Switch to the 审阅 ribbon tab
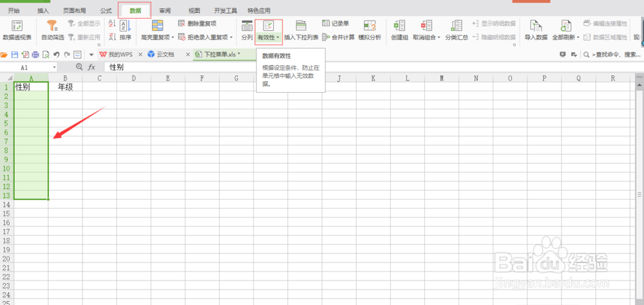The image size is (644, 305). pyautogui.click(x=165, y=11)
